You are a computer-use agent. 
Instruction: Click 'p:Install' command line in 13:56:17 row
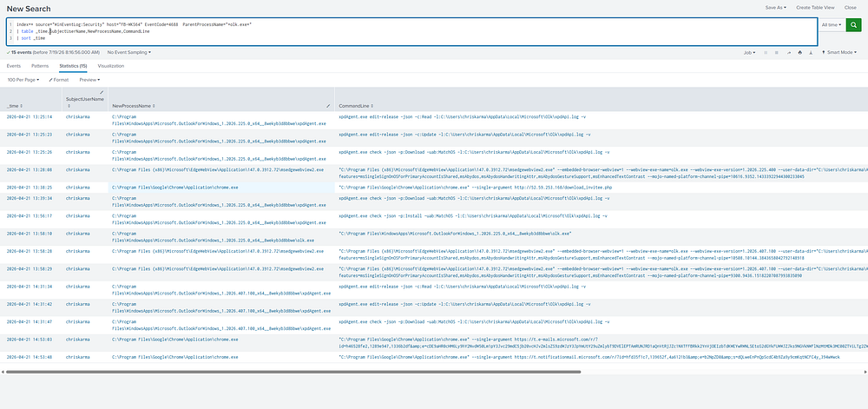[x=472, y=215]
